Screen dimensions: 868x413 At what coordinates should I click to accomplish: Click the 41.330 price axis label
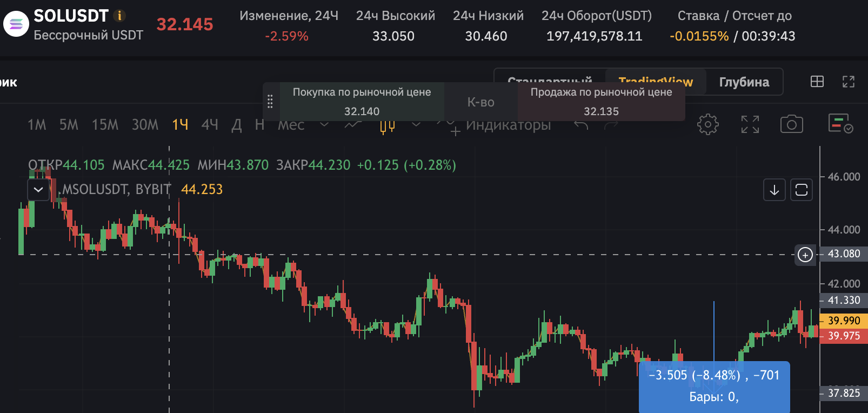coord(844,300)
